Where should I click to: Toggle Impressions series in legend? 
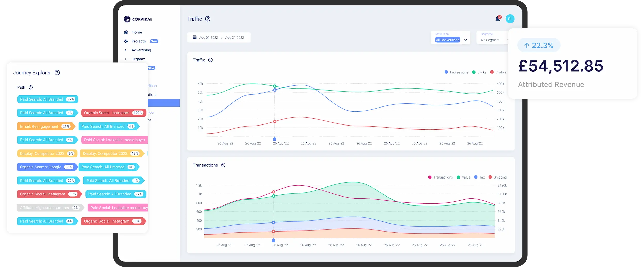coord(456,72)
